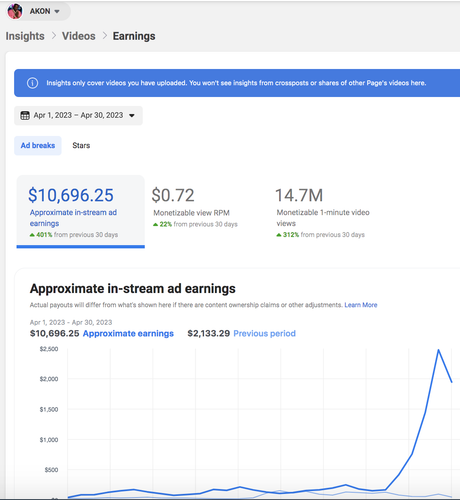Select the $0.72 Monetizable view RPM card
The image size is (460, 500).
click(x=195, y=207)
